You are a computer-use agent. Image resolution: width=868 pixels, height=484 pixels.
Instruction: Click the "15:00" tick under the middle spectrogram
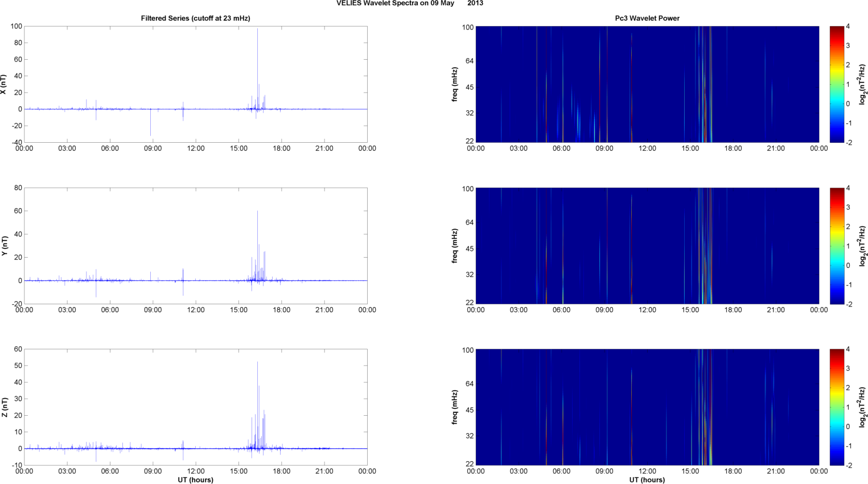point(690,310)
